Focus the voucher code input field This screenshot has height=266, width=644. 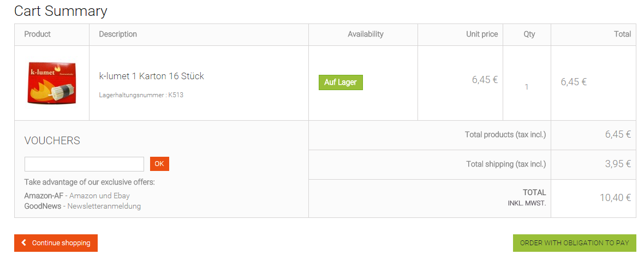pos(84,164)
